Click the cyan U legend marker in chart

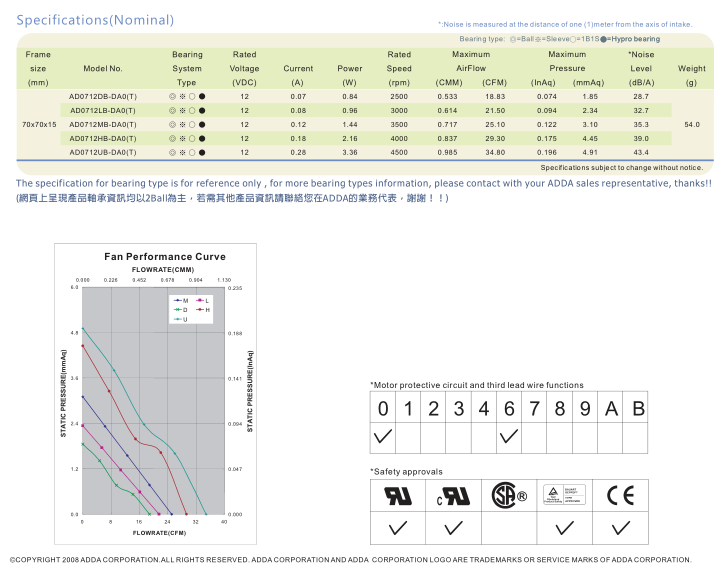click(x=178, y=320)
